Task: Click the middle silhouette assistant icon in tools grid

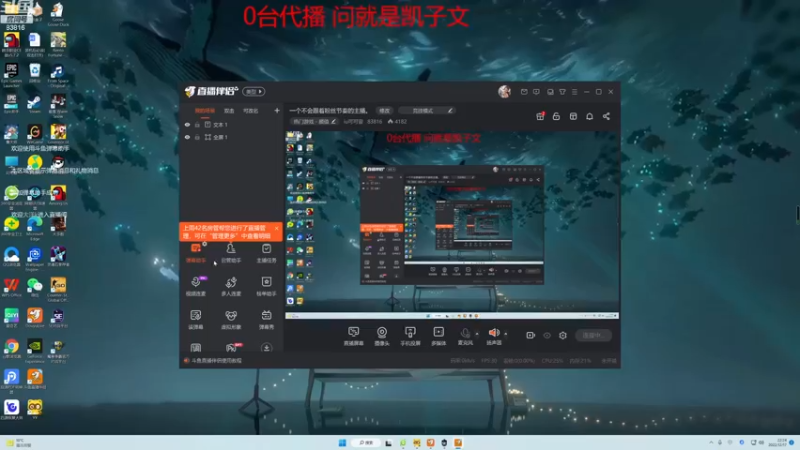Action: tap(231, 253)
